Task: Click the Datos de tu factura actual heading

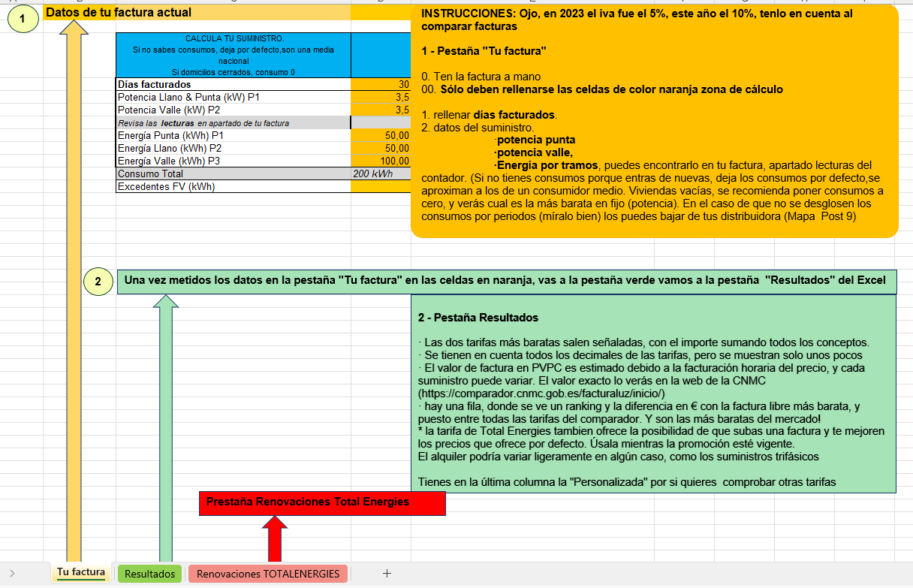Action: click(119, 12)
